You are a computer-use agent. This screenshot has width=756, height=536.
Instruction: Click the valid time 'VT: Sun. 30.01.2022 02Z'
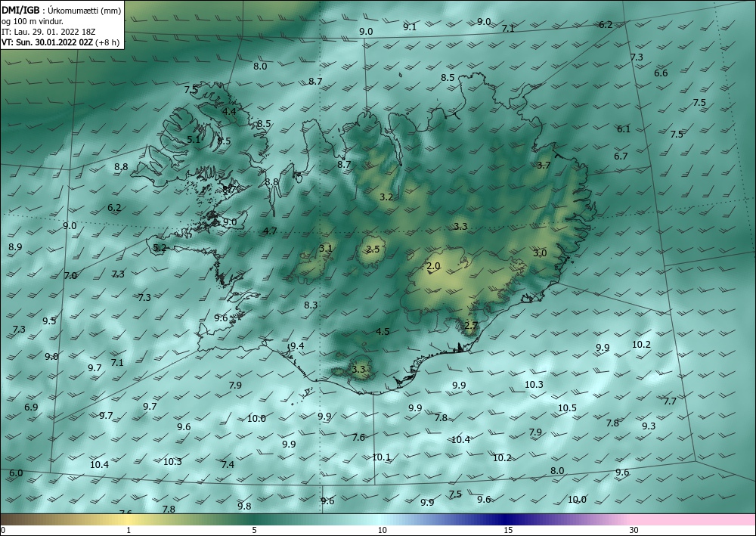coord(47,42)
